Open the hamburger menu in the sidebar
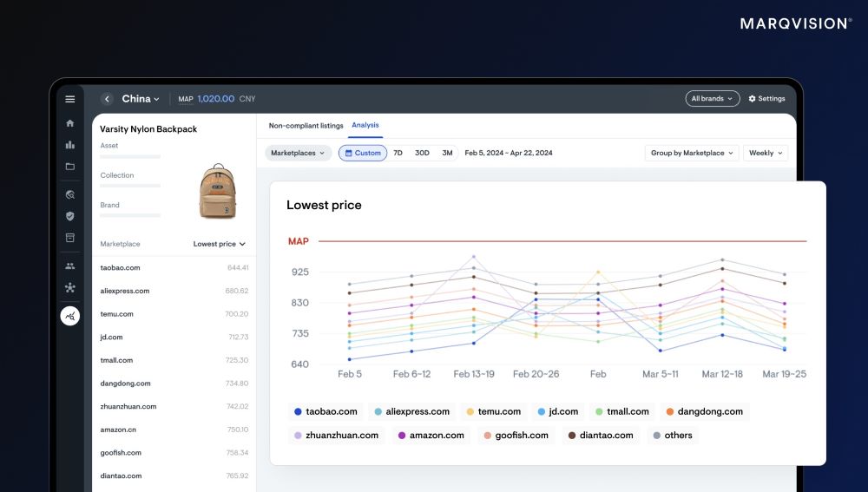The image size is (868, 492). [x=70, y=99]
